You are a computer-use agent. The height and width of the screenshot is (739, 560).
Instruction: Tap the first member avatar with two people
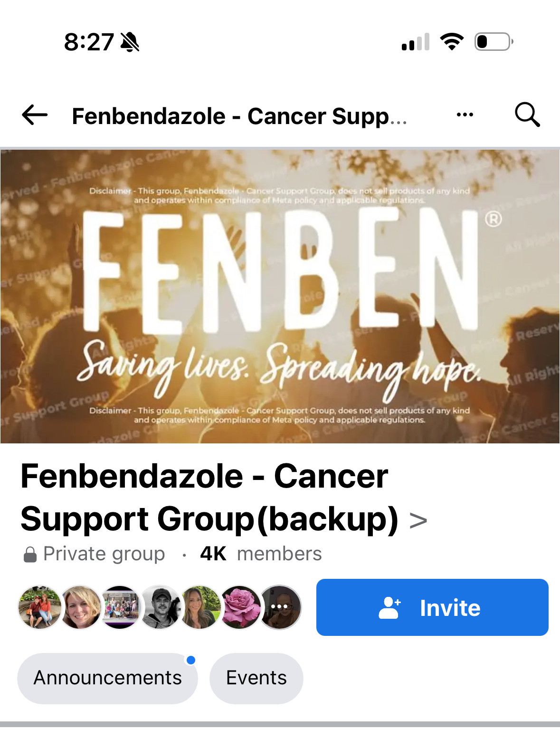[40, 607]
